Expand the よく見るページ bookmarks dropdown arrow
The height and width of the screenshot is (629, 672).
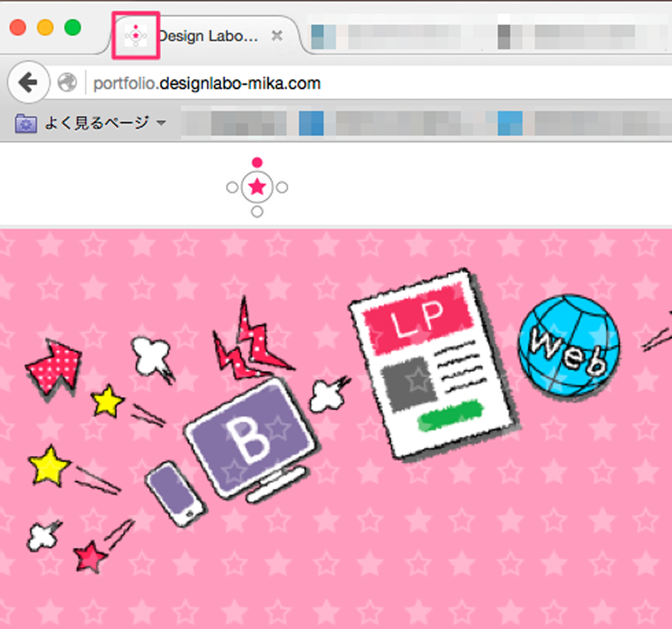160,124
